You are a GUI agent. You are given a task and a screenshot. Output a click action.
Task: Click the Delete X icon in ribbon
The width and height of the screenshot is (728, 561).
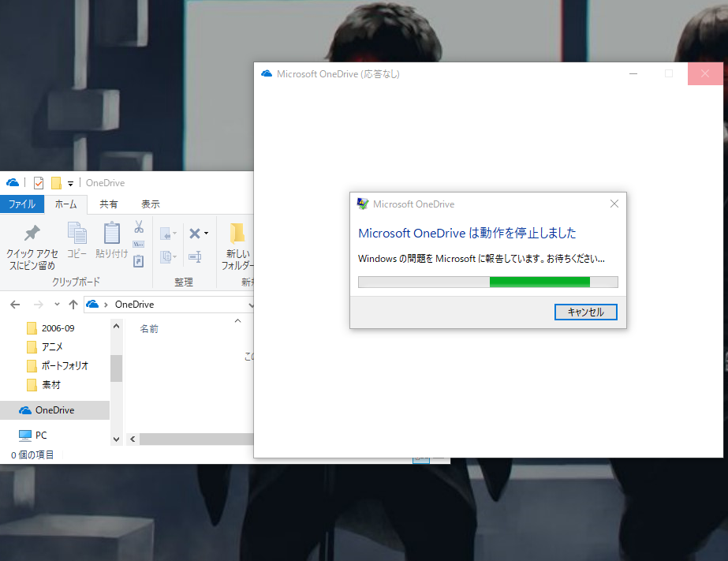click(x=195, y=233)
